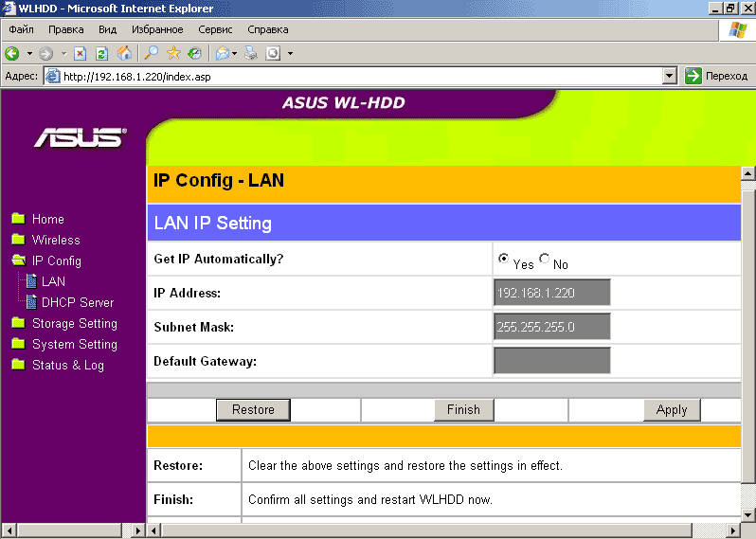Open the Back button history dropdown arrow
This screenshot has height=539, width=756.
[29, 53]
